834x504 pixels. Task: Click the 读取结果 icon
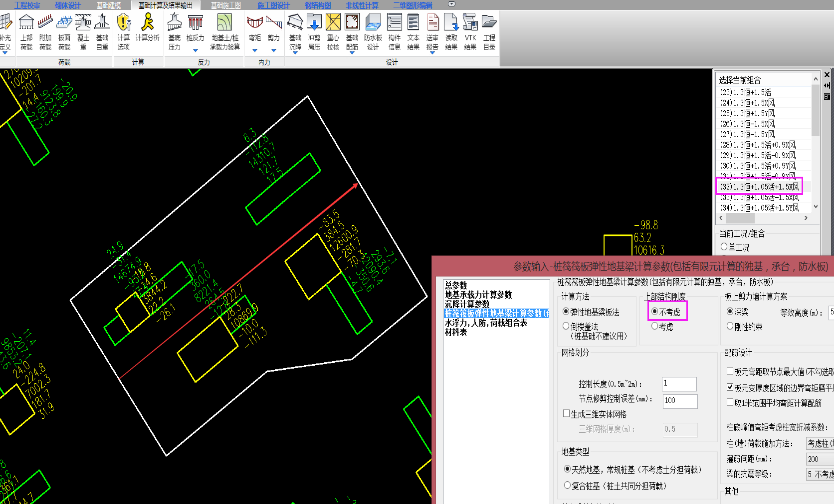point(451,22)
